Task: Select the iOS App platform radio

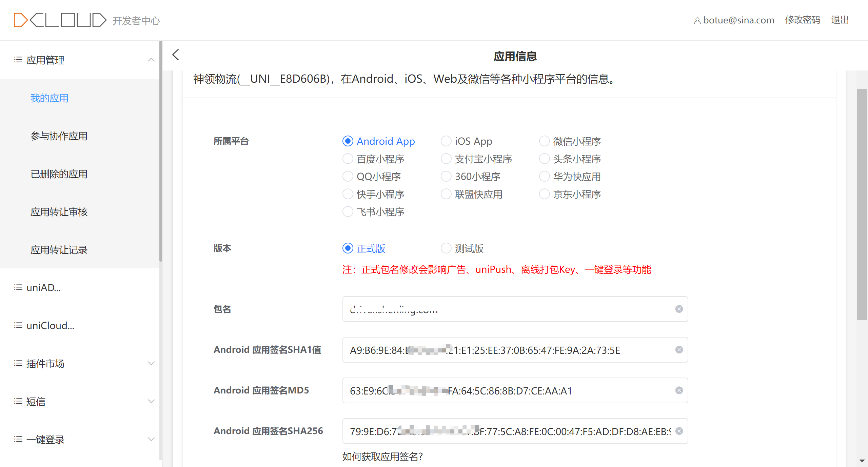Action: pyautogui.click(x=446, y=141)
